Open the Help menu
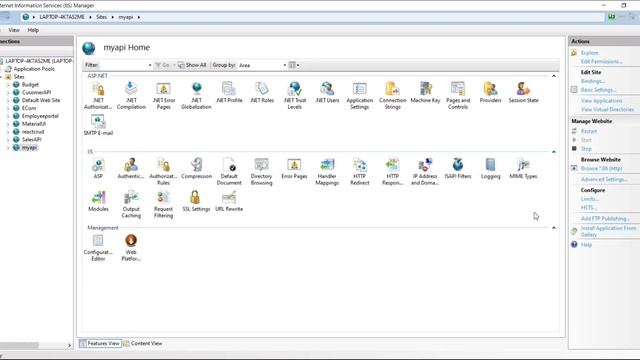 [33, 30]
